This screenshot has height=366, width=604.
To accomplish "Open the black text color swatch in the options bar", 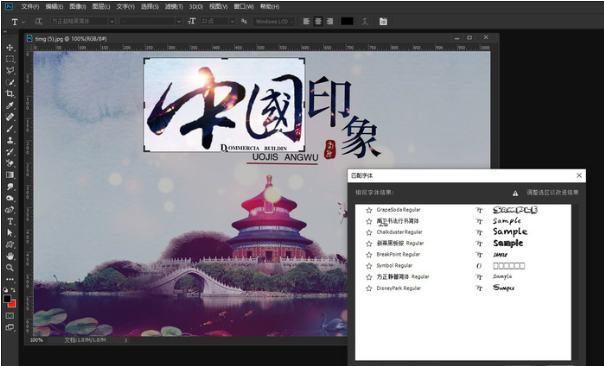I will 347,22.
